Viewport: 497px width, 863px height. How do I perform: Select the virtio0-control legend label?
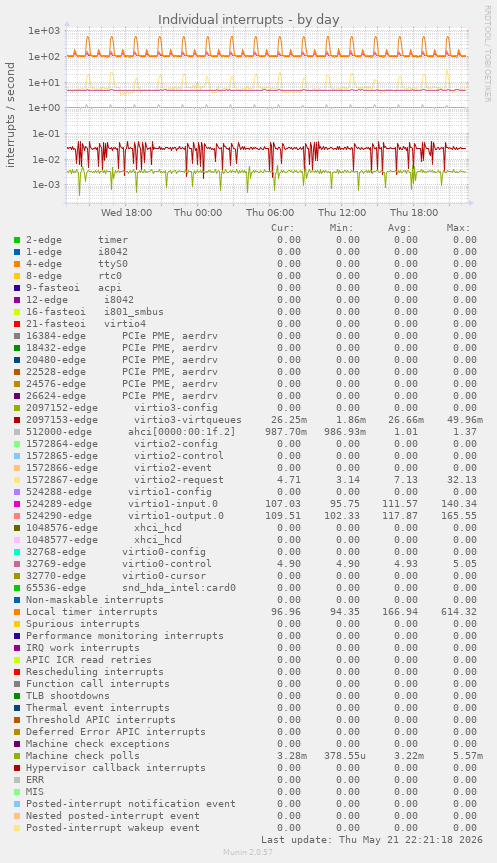point(167,564)
